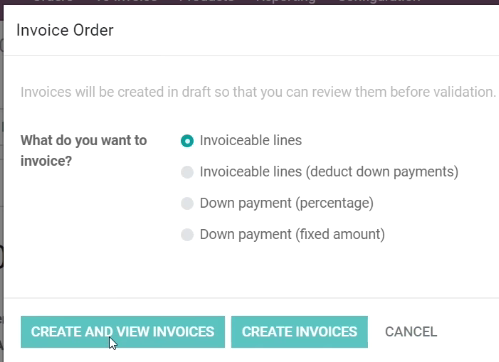The height and width of the screenshot is (362, 499).
Task: Click the Invoice Order dialog title
Action: 65,30
